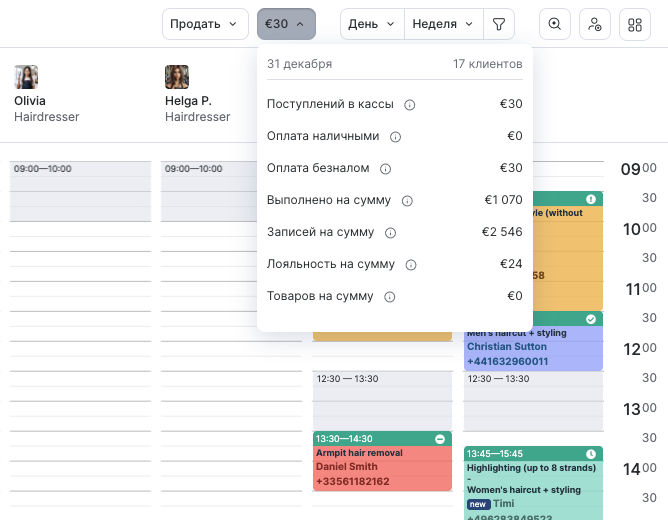Expand the Неделя view dropdown
Screen dimensions: 668x520
click(x=444, y=24)
